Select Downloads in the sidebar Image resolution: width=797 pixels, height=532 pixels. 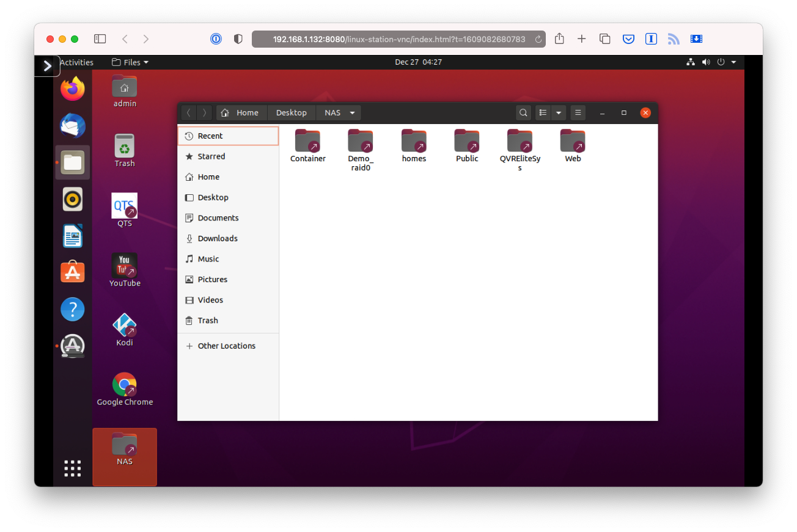(219, 238)
